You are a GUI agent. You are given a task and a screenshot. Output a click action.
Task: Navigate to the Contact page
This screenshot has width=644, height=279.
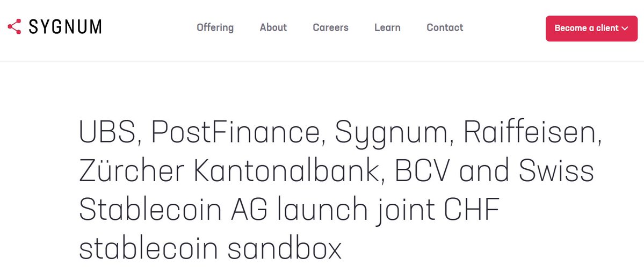click(x=445, y=27)
